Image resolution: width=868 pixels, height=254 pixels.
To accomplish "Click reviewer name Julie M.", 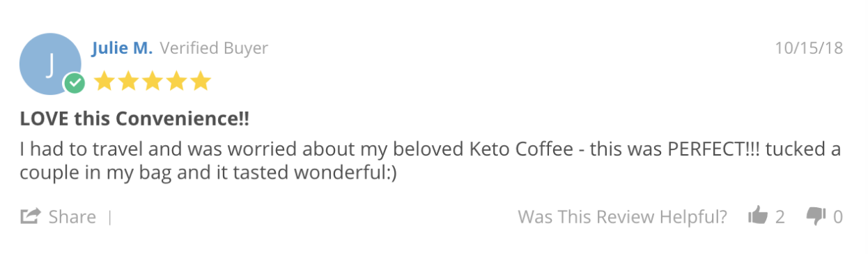I will click(122, 48).
